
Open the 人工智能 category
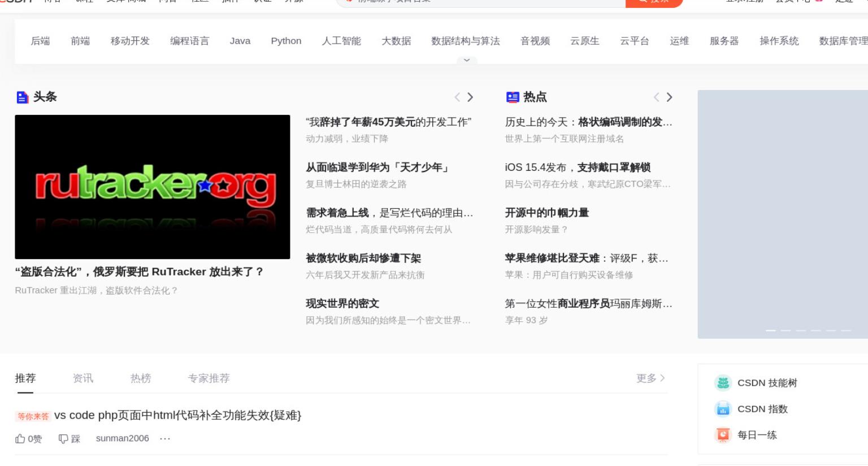tap(341, 41)
